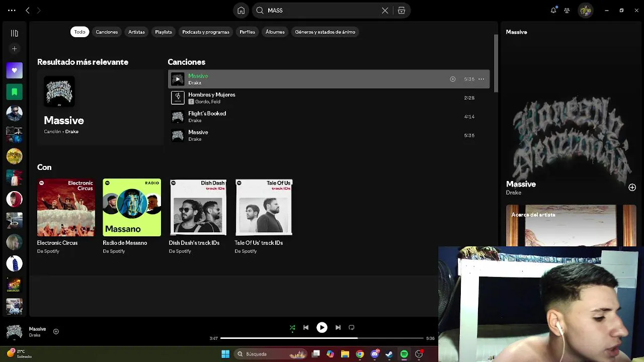Open Liked Songs heart playlist

[x=14, y=70]
